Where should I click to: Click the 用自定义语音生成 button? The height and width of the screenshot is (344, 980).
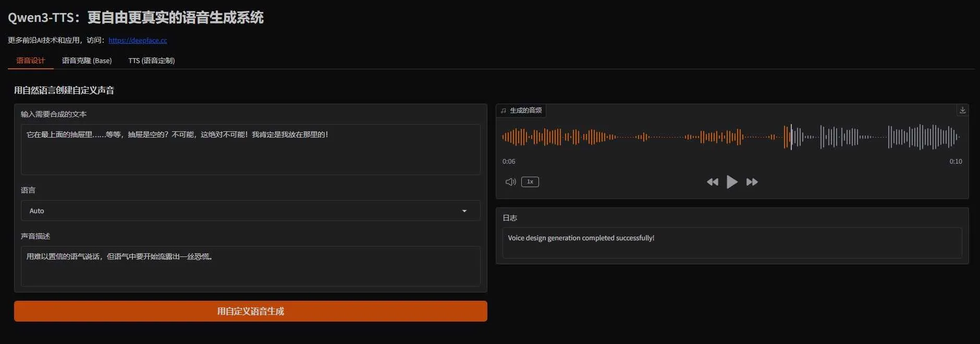point(250,311)
